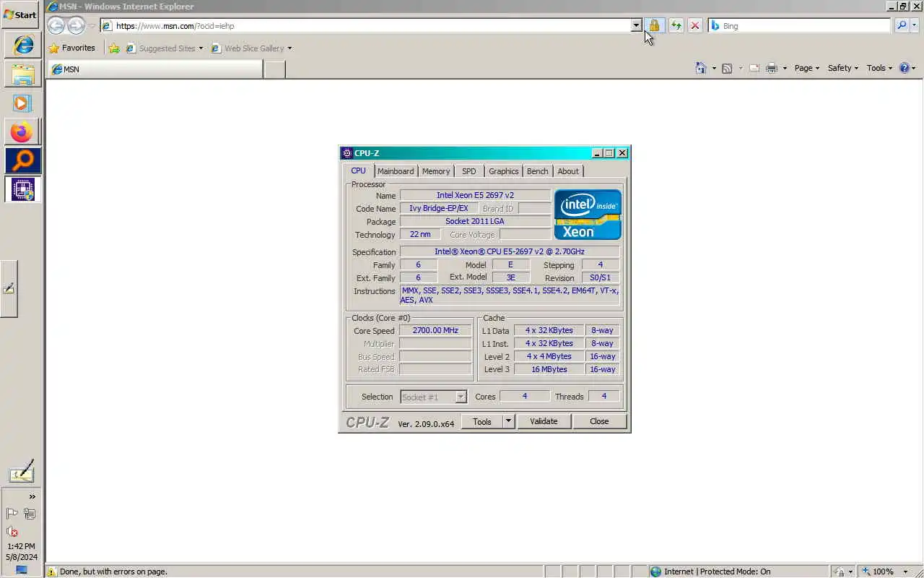Open Firefox from the taskbar

coord(22,132)
